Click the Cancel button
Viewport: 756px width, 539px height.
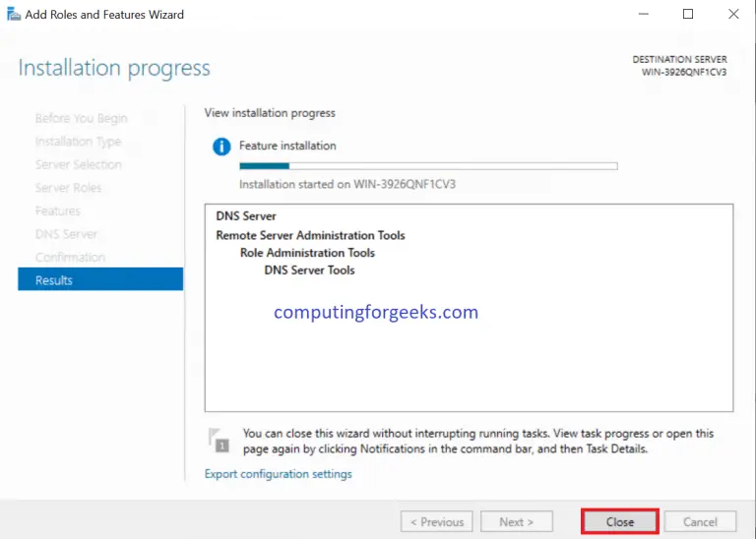click(700, 522)
